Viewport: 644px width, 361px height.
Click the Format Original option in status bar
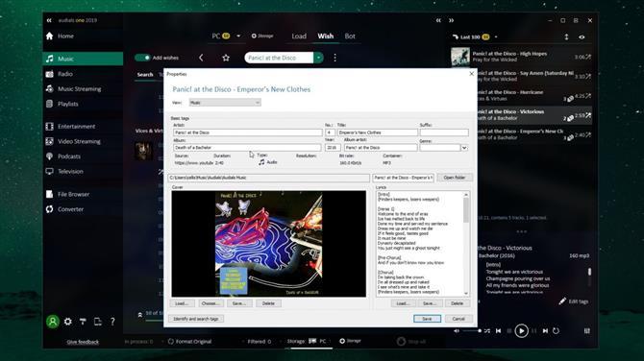point(189,341)
